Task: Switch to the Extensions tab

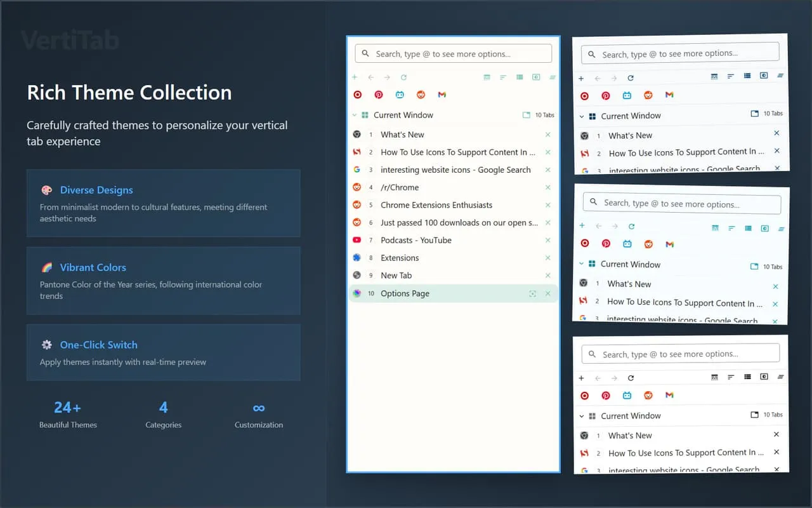Action: [x=399, y=258]
